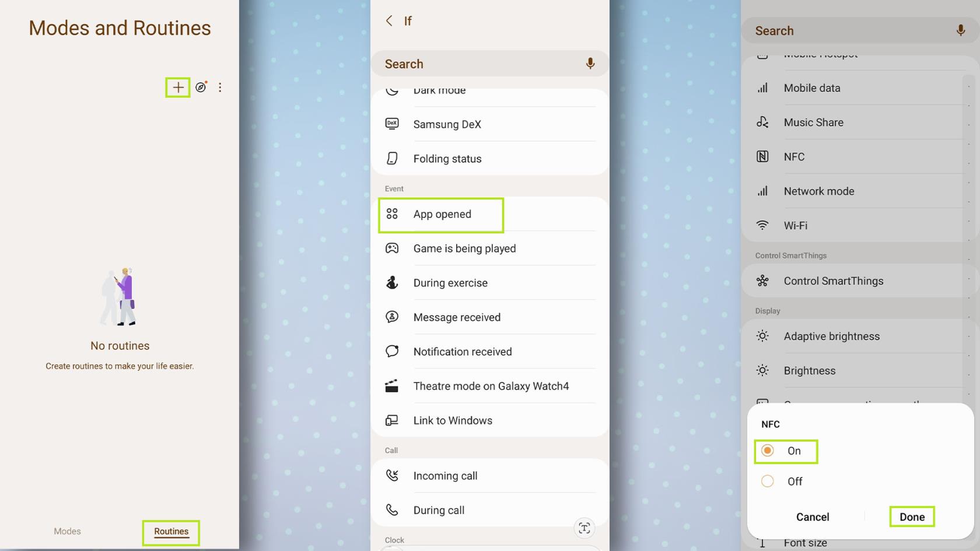Image resolution: width=980 pixels, height=551 pixels.
Task: Choose the App opened icon
Action: [x=392, y=214]
